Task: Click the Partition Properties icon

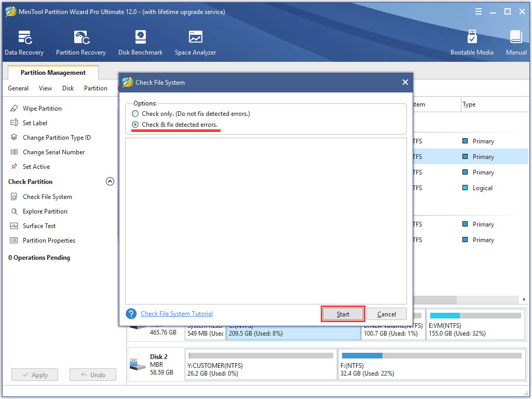Action: pyautogui.click(x=14, y=241)
